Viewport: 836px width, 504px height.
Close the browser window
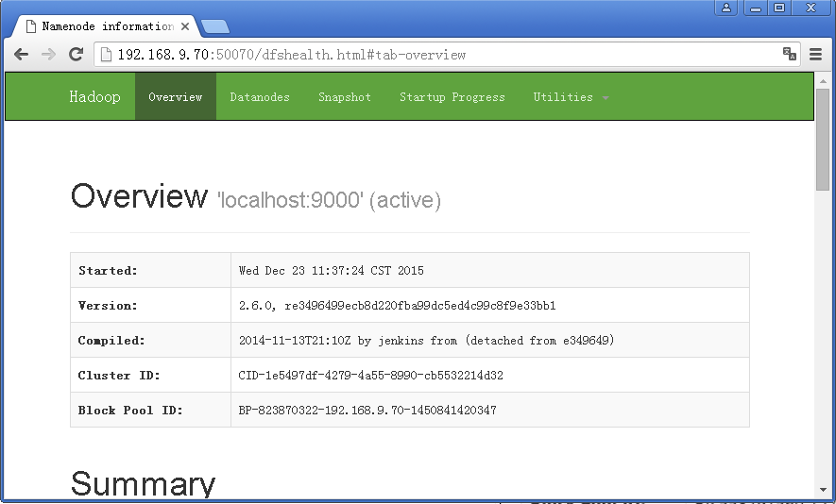(810, 8)
